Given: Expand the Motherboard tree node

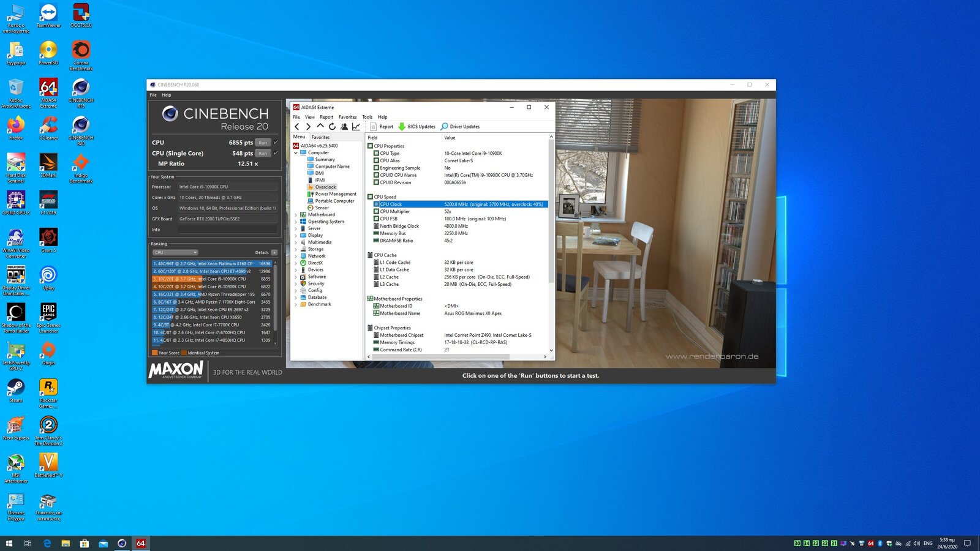Looking at the screenshot, I should point(296,215).
